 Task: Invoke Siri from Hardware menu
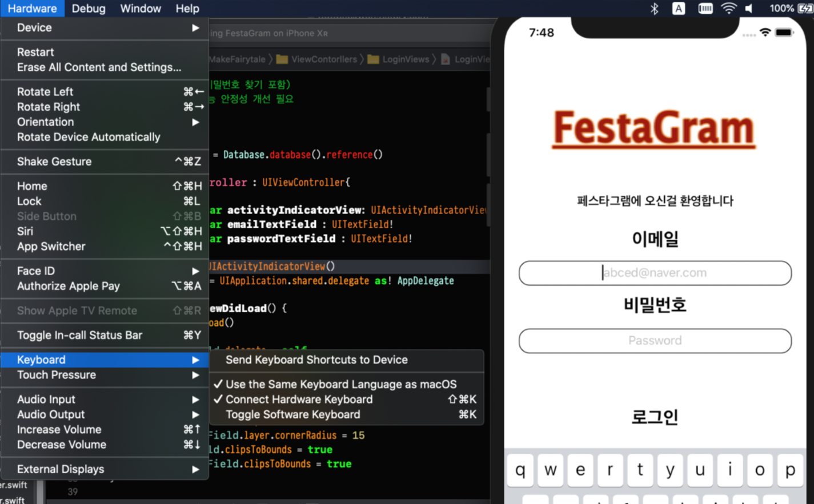(x=105, y=231)
